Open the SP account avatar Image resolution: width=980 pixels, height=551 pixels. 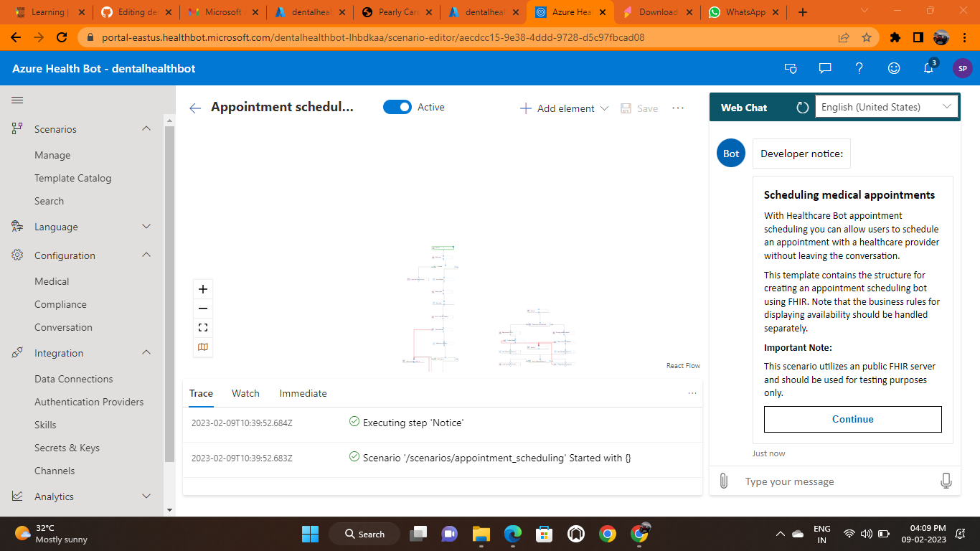click(x=963, y=69)
